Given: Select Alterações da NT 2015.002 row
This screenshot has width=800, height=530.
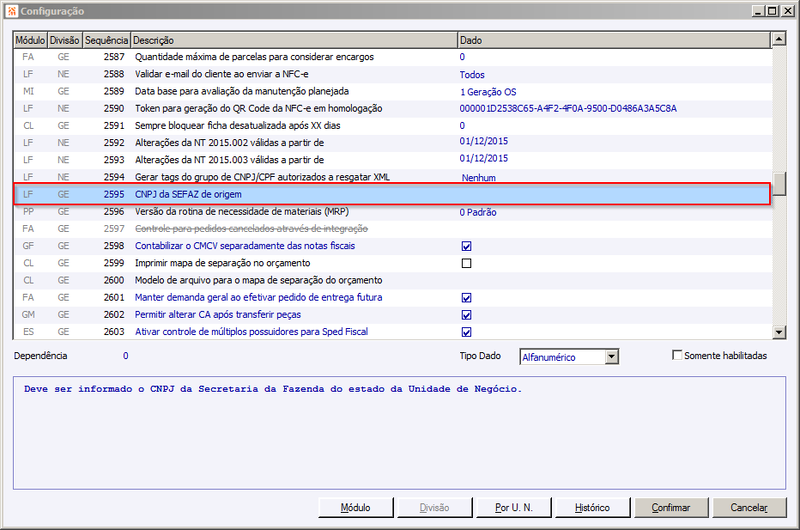Looking at the screenshot, I should point(392,143).
